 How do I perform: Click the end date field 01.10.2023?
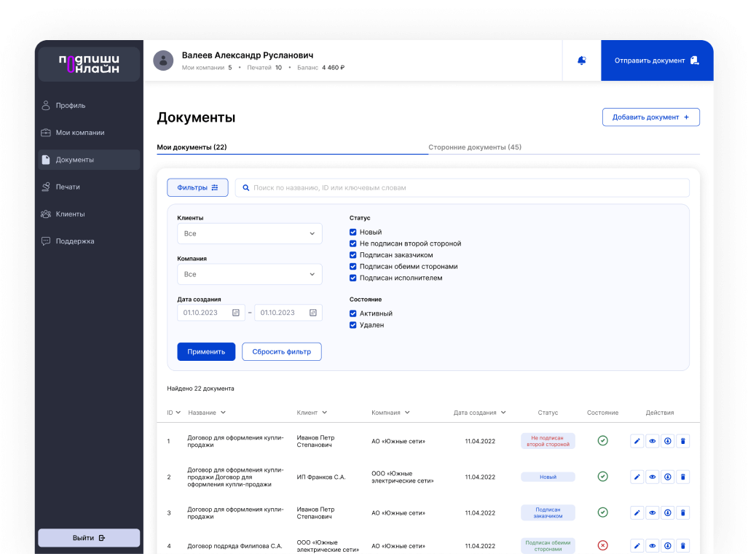(x=288, y=313)
